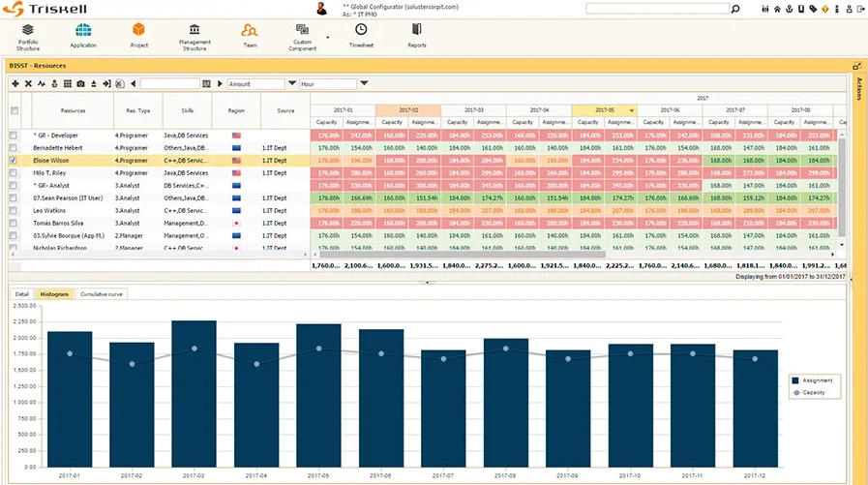Viewport: 868px width, 485px height.
Task: Switch to the Detail tab
Action: pos(22,294)
